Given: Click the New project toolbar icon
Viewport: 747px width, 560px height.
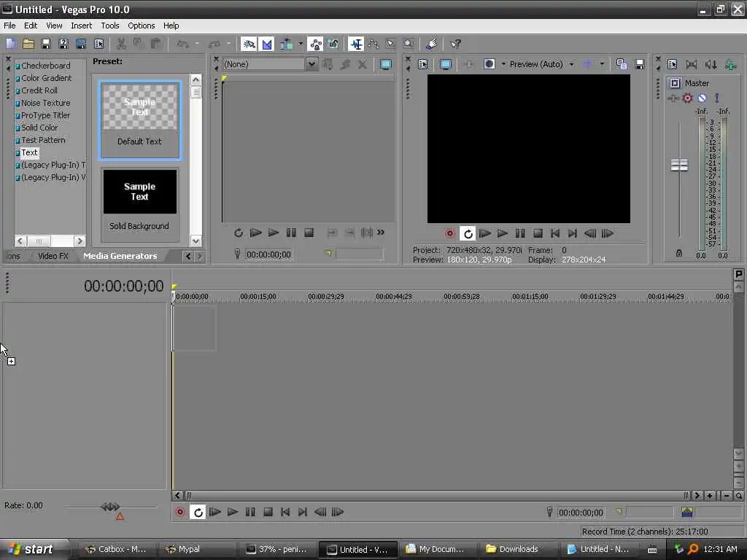Looking at the screenshot, I should pyautogui.click(x=11, y=44).
